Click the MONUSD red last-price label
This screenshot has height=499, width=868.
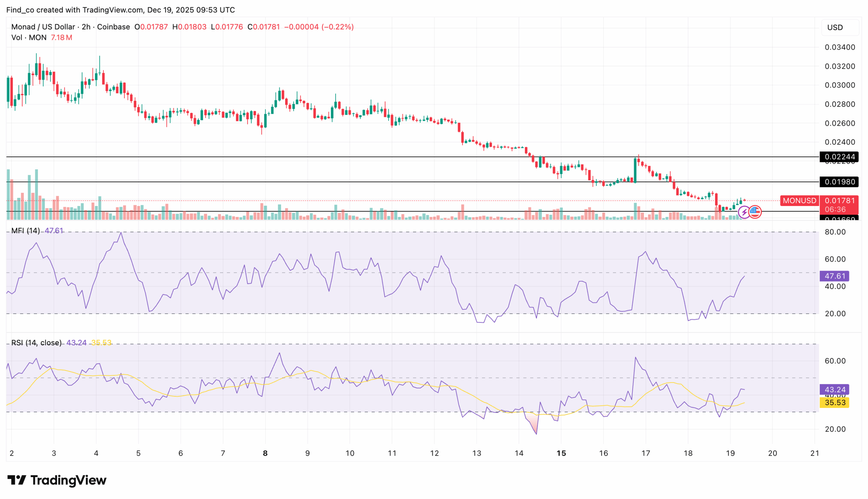coord(799,201)
